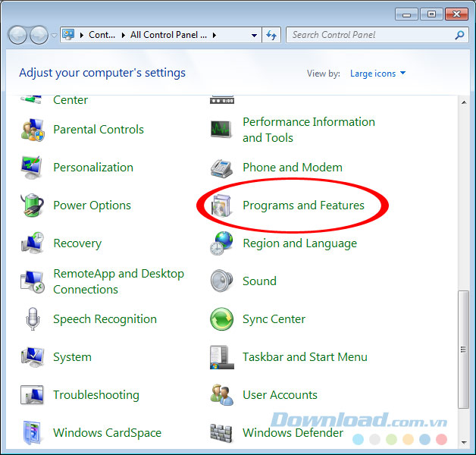This screenshot has height=455, width=476.
Task: Open RemoteApp and Desktop Connections link
Action: point(118,281)
